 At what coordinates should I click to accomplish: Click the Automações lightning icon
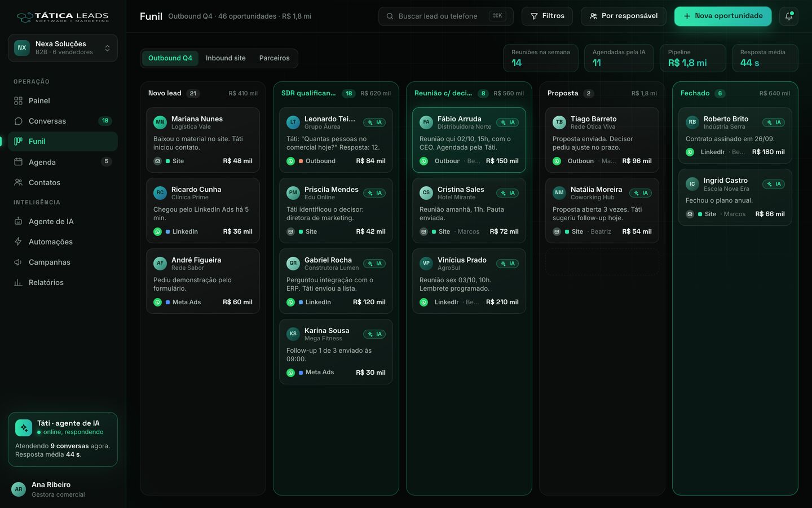18,242
